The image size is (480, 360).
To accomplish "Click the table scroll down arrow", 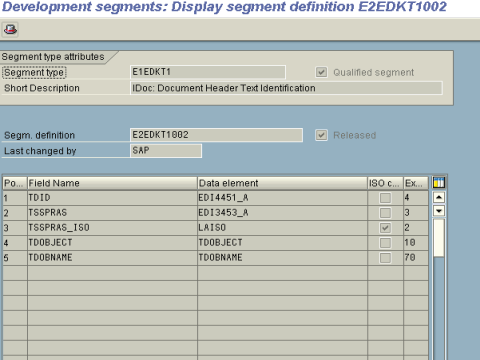I will [x=439, y=211].
